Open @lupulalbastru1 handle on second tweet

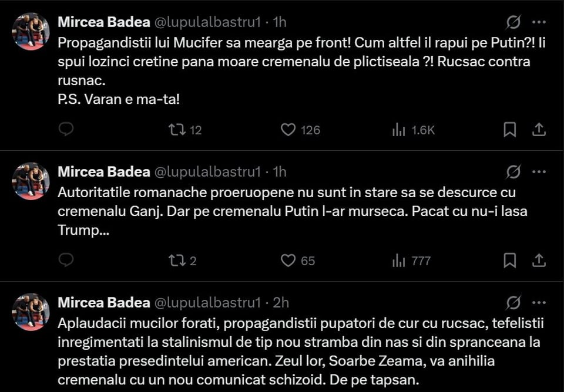tap(207, 172)
